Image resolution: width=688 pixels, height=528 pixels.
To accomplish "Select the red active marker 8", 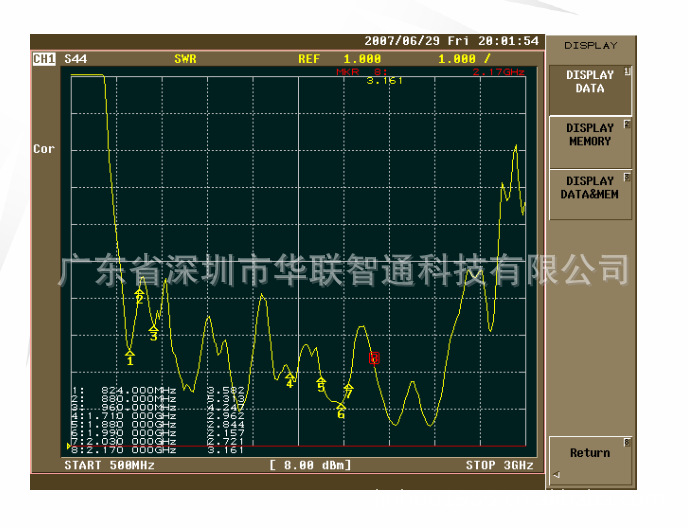I will pos(374,358).
